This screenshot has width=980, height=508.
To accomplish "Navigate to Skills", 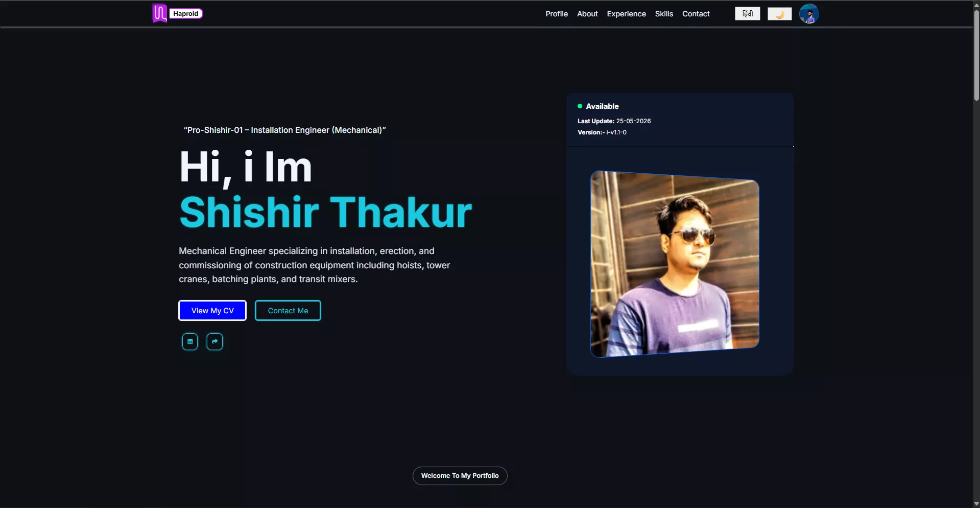I will point(664,14).
